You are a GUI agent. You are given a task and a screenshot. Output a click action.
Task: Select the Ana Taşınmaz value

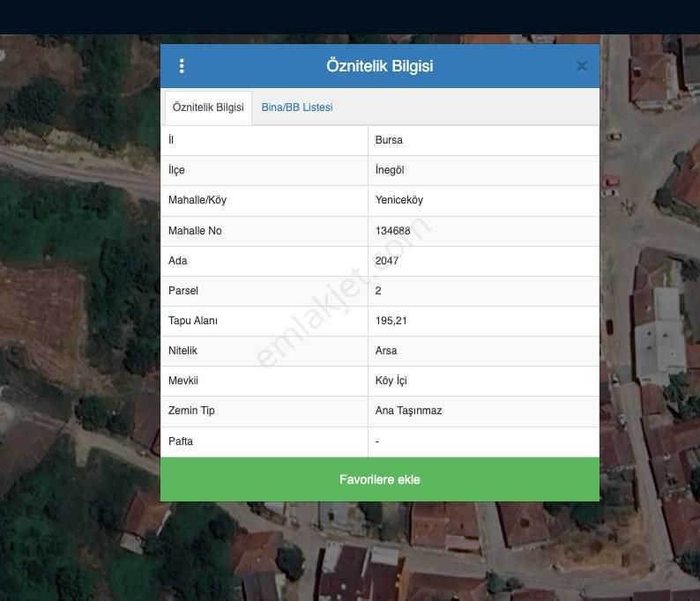coord(409,411)
